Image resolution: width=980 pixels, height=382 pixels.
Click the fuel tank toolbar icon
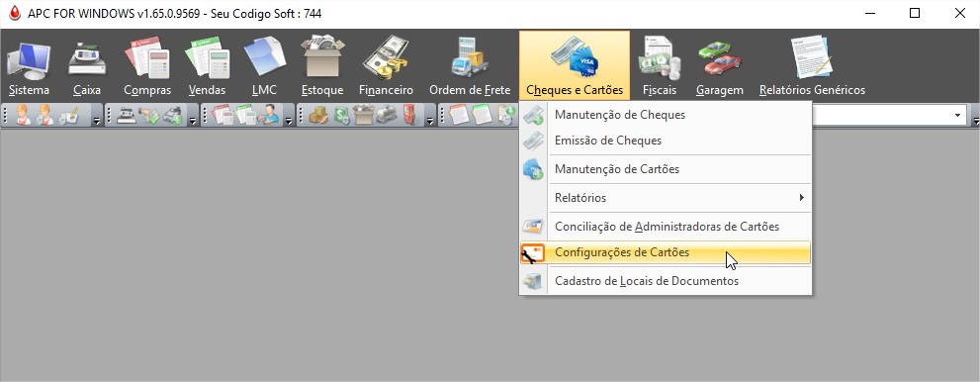coord(387,116)
